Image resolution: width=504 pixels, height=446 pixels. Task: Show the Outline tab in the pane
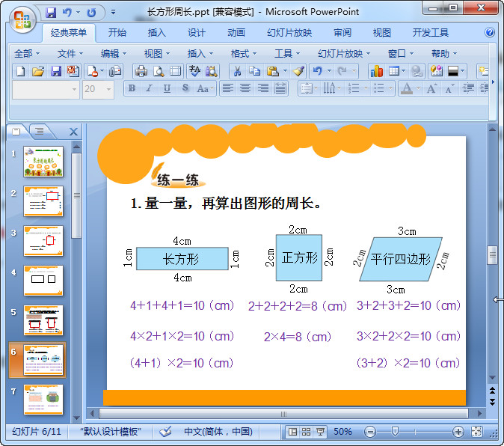pos(39,131)
